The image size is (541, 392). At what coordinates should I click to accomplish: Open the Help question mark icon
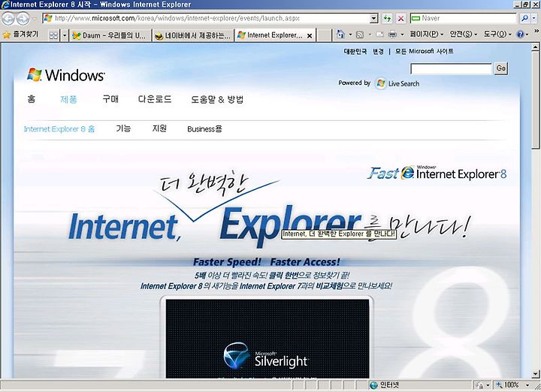click(x=520, y=34)
